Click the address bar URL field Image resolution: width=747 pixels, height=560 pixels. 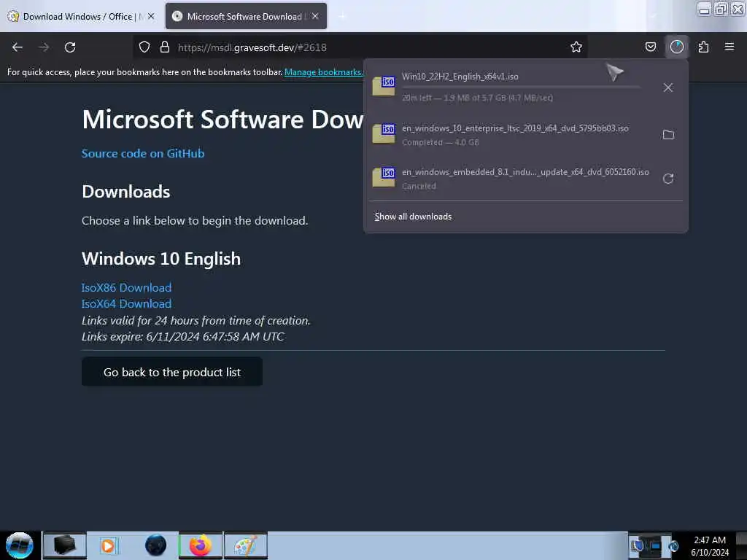(x=362, y=47)
